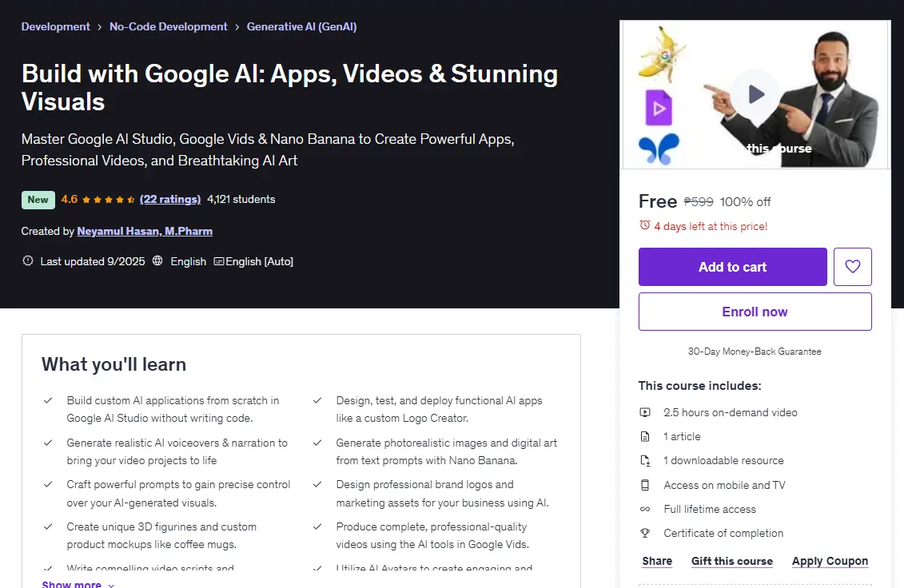Play the course preview video

(x=756, y=94)
